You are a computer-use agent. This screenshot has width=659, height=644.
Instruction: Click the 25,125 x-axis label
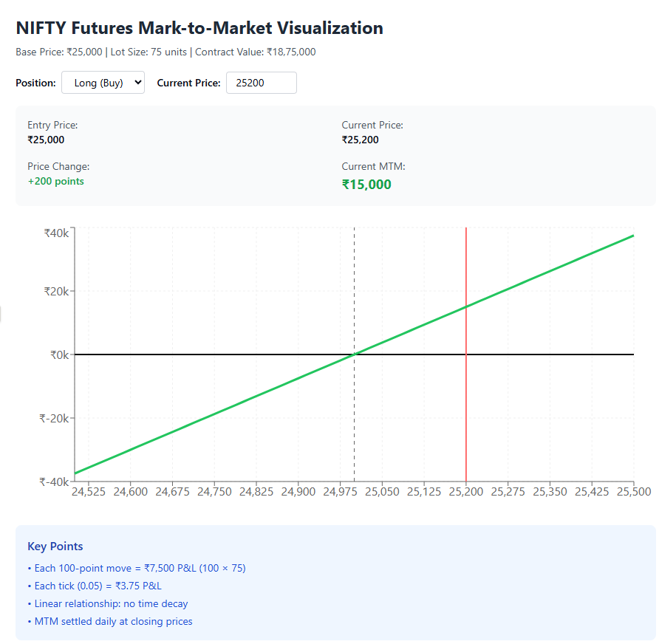click(424, 492)
